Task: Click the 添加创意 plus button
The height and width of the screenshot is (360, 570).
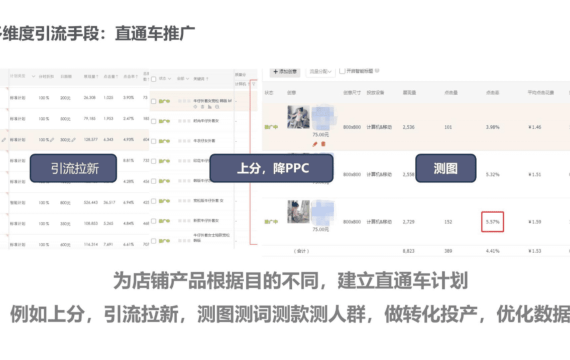Action: [x=285, y=72]
